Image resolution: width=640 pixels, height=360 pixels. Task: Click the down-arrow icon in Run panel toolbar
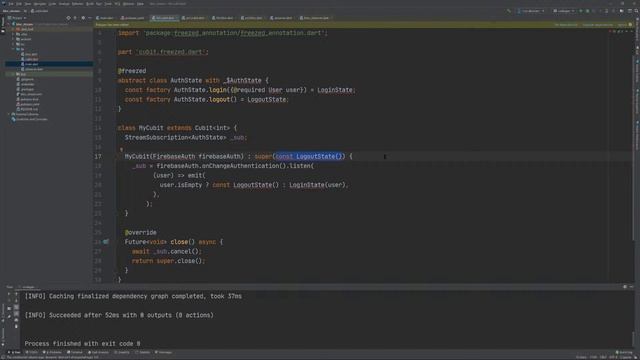16,301
